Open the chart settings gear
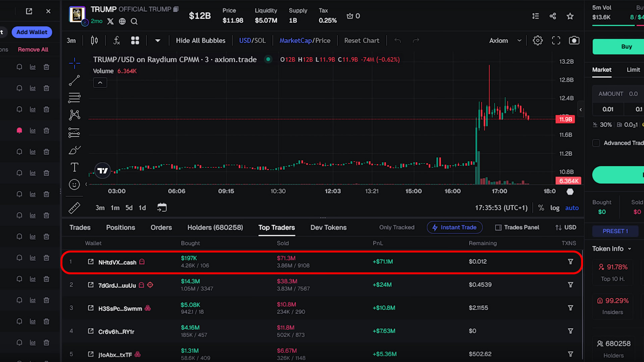This screenshot has width=644, height=362. pos(538,40)
